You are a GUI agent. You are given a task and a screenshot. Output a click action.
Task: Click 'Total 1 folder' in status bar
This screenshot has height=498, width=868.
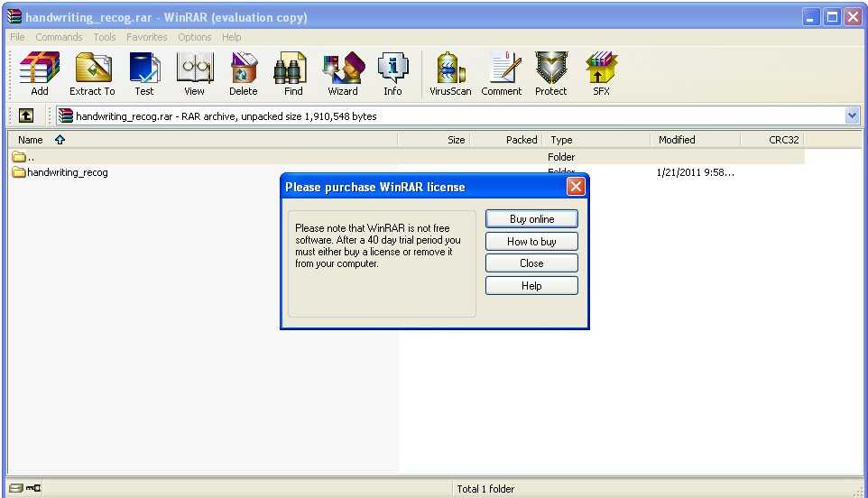coord(485,489)
